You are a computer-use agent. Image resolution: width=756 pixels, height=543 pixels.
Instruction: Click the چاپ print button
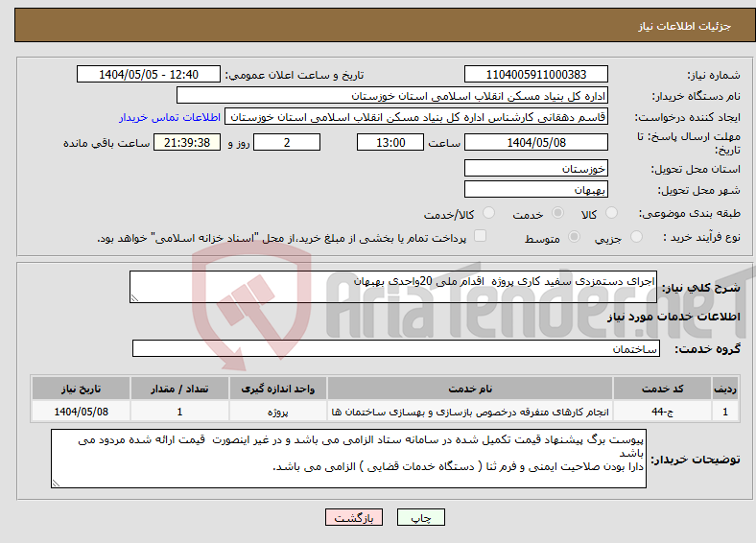[421, 517]
